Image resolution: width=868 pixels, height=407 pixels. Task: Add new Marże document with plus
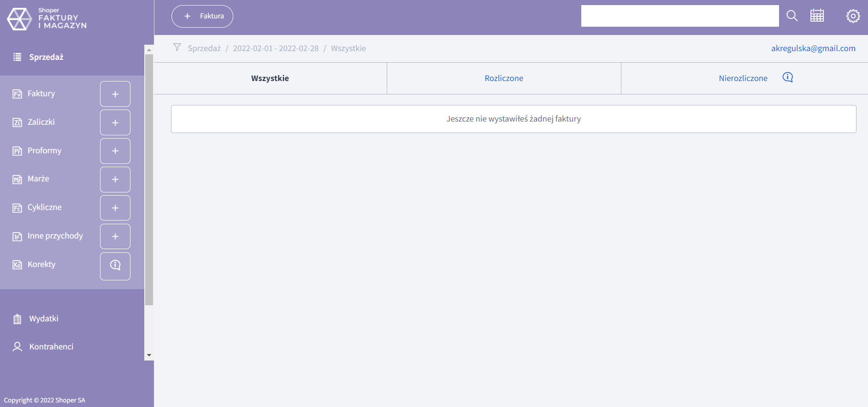pos(115,180)
